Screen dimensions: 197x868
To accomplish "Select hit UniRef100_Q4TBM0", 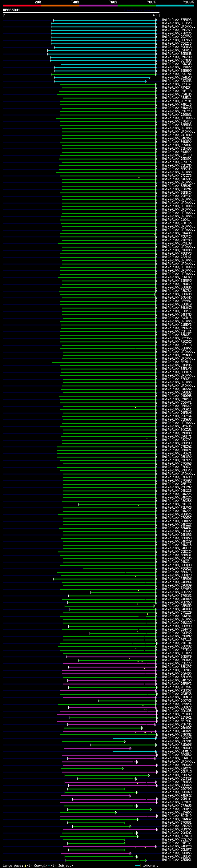I will point(176,135).
